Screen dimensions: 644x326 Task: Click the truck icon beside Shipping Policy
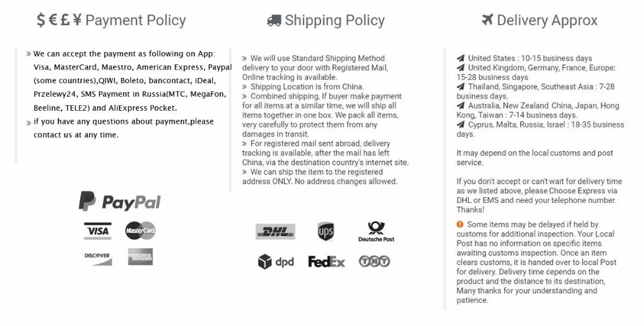point(274,21)
